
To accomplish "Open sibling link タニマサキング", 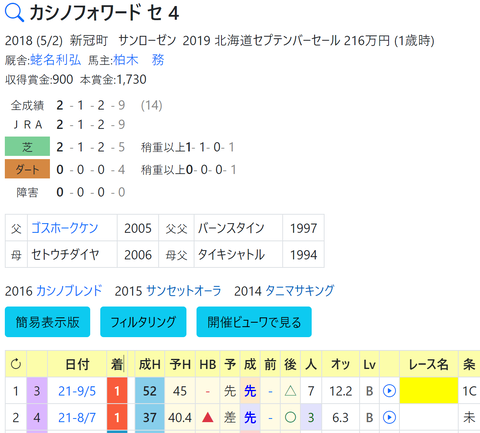I will (300, 291).
